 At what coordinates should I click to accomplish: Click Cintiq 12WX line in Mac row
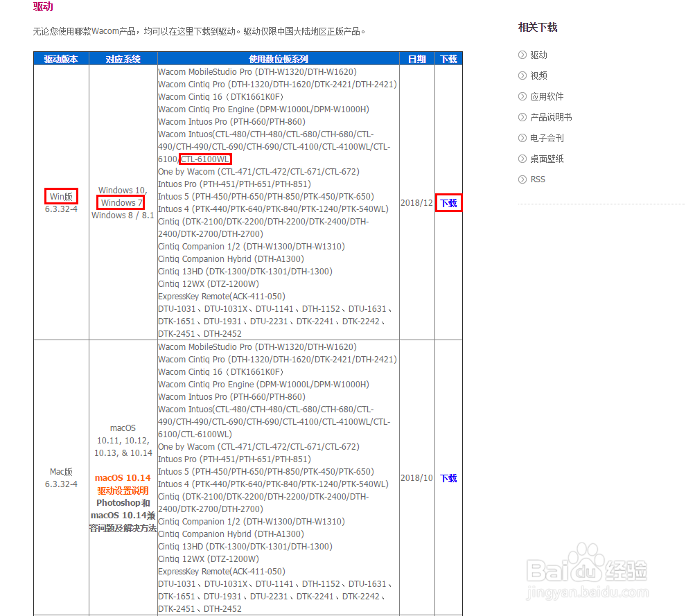[209, 559]
